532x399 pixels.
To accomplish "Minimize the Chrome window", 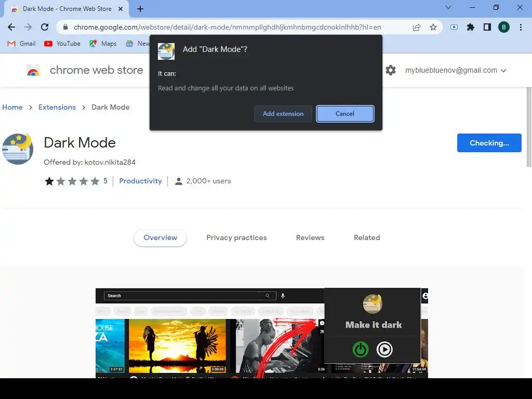I will (472, 7).
